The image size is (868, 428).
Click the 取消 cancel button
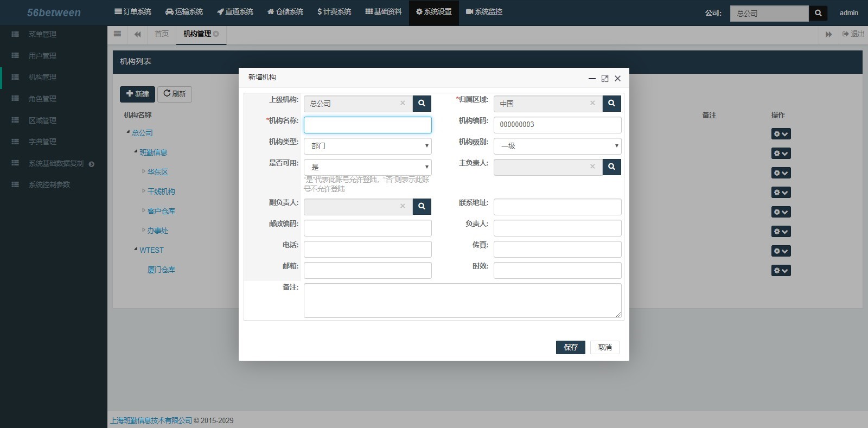click(605, 347)
